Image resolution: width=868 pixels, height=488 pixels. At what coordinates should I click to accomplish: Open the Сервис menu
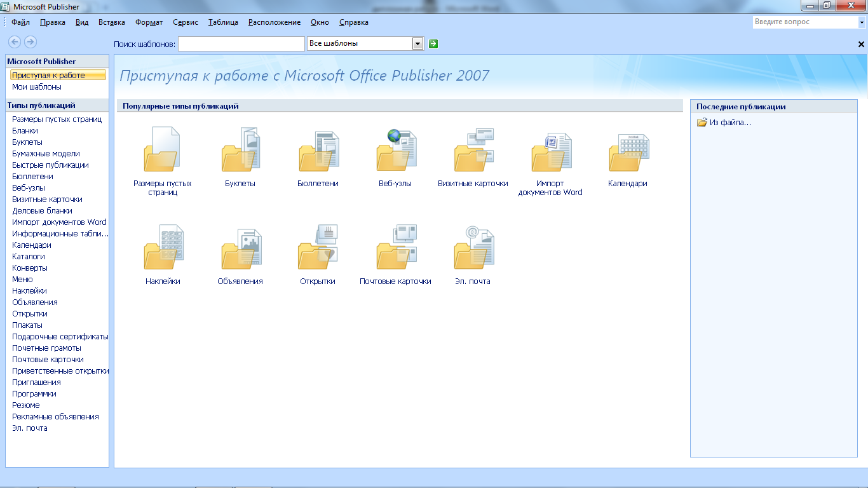coord(186,22)
